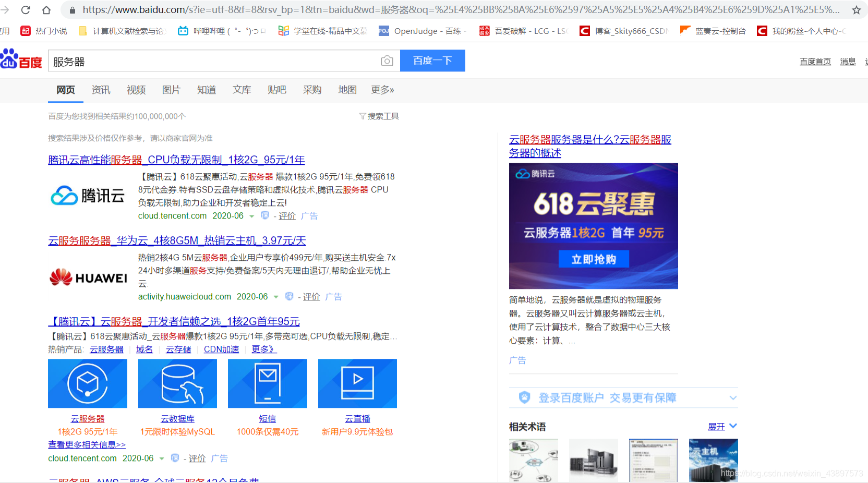Viewport: 868px width, 483px height.
Task: Expand dropdown arrow after first result's 2020-06
Action: [252, 216]
